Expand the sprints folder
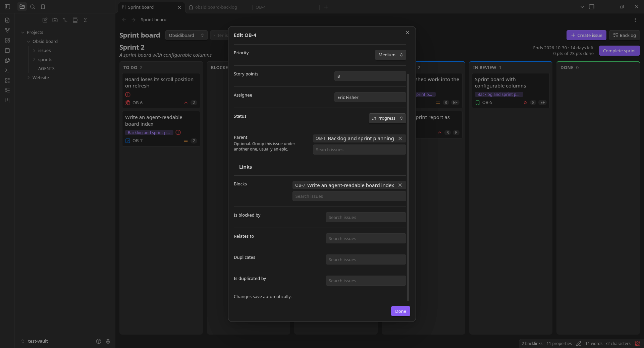The image size is (644, 348). (x=34, y=59)
